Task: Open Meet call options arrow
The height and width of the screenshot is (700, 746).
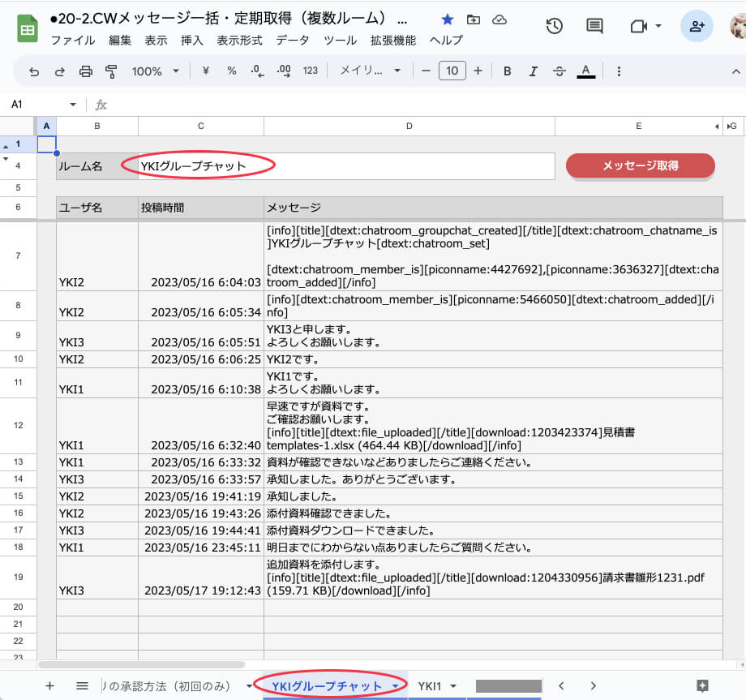Action: point(658,26)
